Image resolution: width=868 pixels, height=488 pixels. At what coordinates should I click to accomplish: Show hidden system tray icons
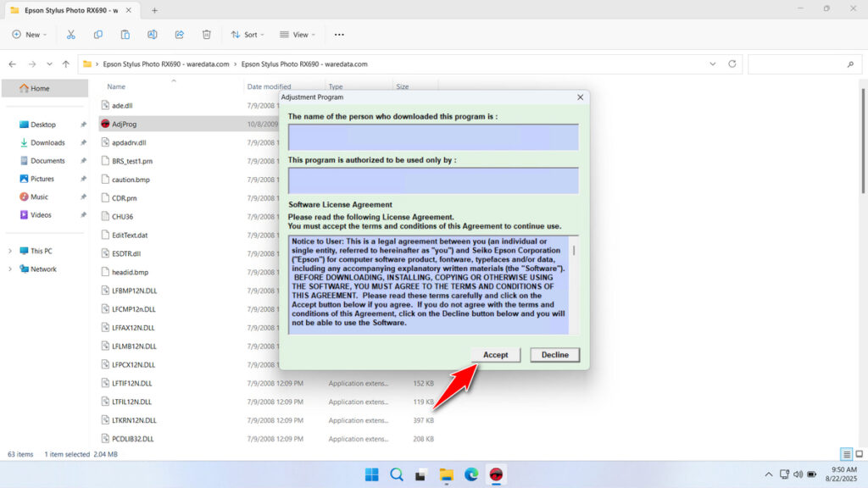click(768, 474)
